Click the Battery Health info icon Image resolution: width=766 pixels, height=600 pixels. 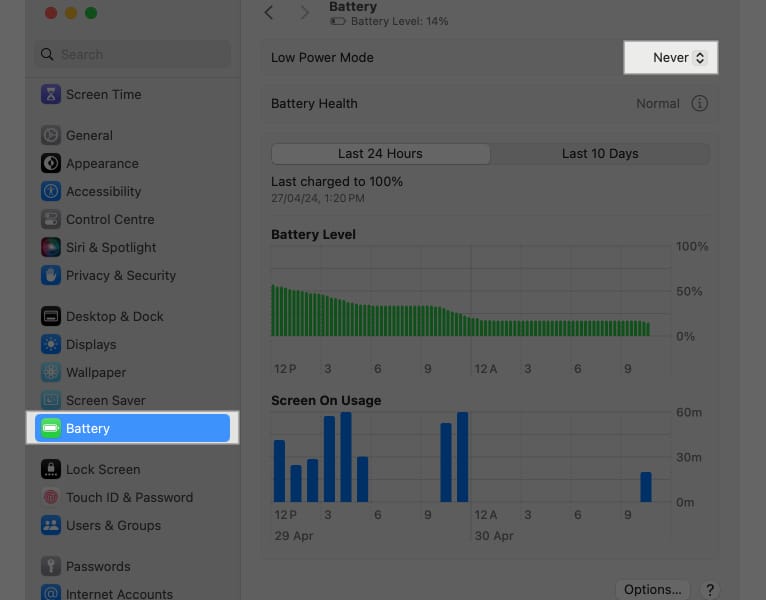click(x=699, y=104)
